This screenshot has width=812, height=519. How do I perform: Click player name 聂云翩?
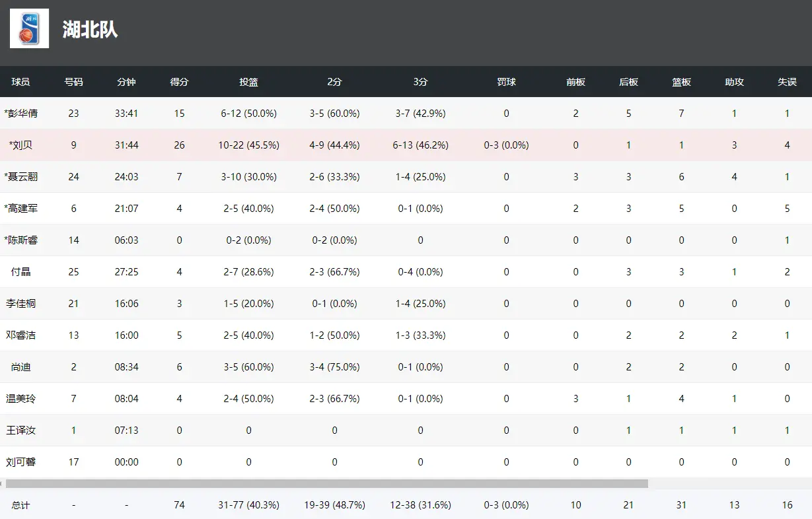click(x=21, y=177)
